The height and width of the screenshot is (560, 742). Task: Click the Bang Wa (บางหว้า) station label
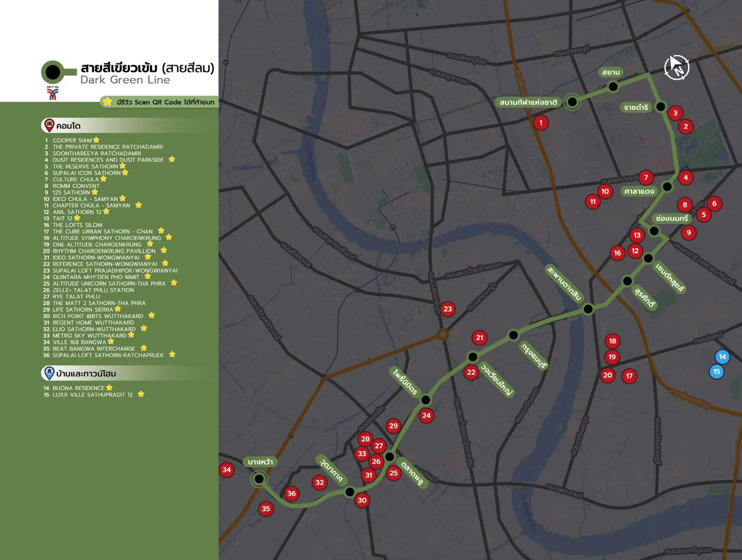260,462
